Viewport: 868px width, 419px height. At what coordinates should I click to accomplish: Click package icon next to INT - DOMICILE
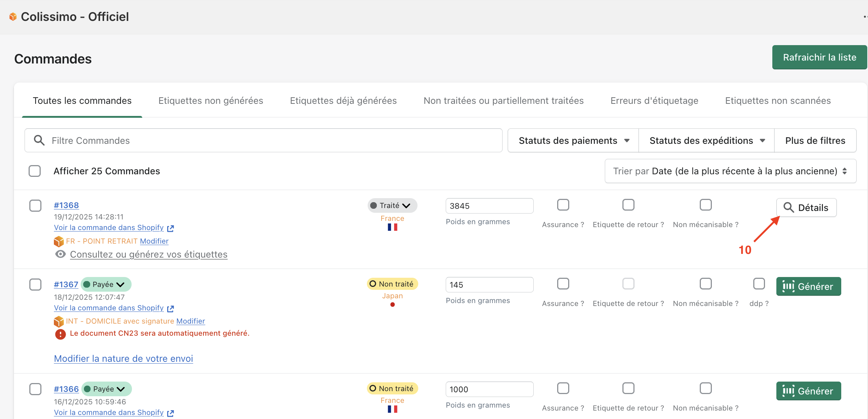click(x=59, y=321)
